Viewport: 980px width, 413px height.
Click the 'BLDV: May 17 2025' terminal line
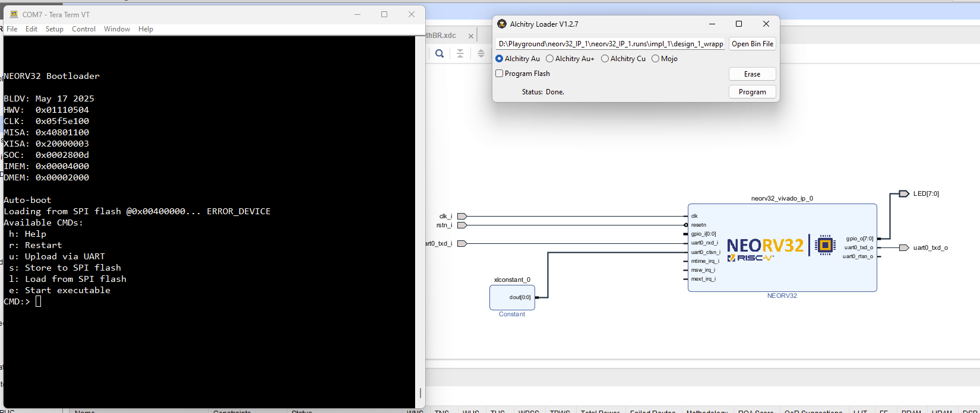tap(49, 99)
